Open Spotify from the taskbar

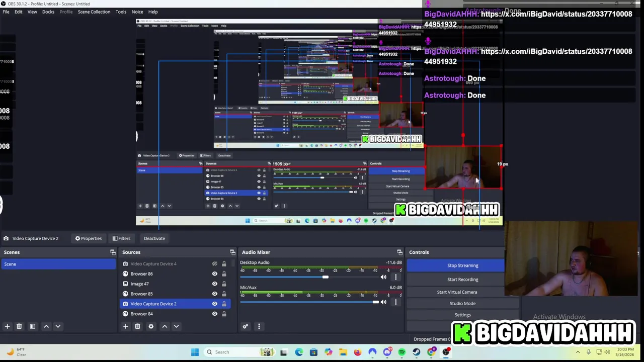tap(401, 352)
